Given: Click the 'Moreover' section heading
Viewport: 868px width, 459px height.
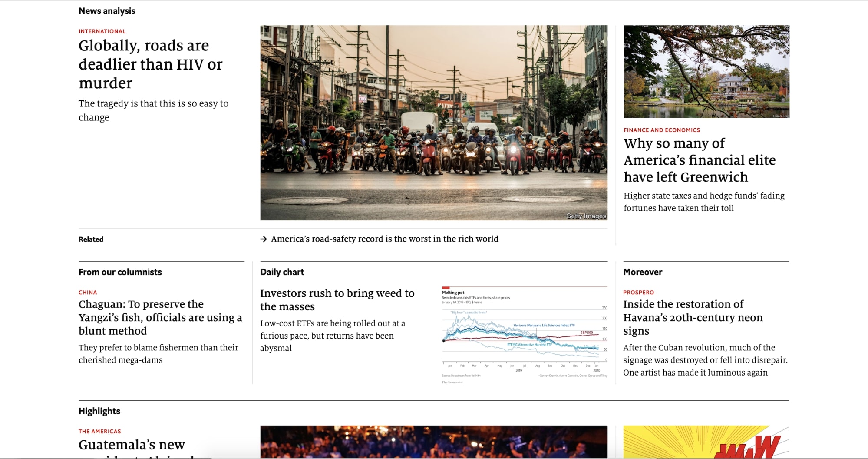Looking at the screenshot, I should (x=643, y=272).
